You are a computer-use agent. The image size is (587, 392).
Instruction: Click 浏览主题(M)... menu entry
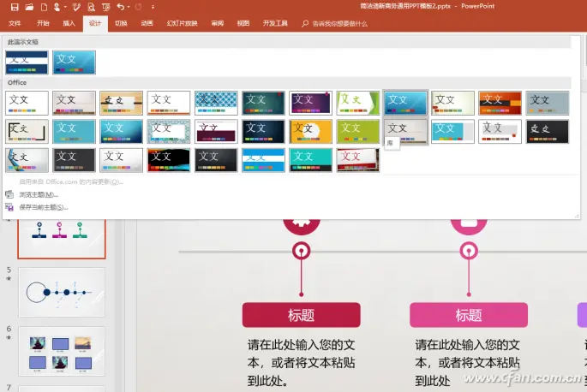tap(43, 194)
